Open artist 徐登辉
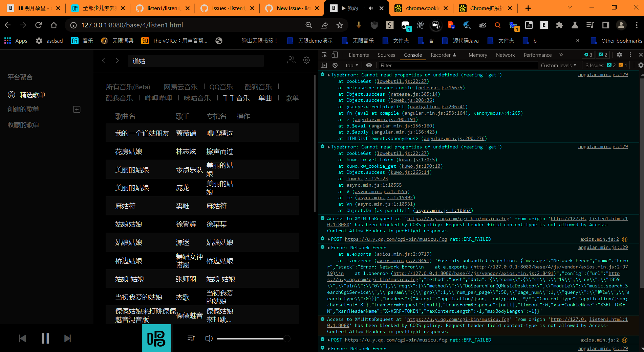644x352 pixels. pos(186,225)
